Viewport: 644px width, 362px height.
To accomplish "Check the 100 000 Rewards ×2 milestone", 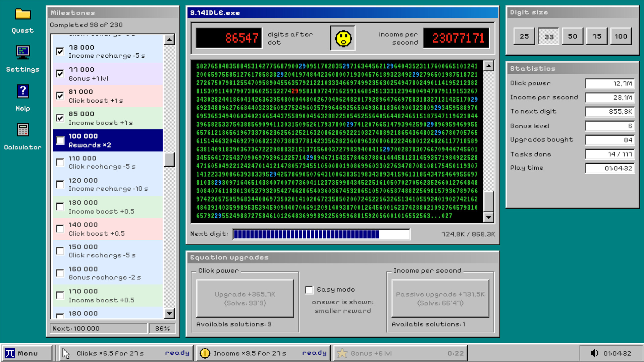I will tap(60, 140).
